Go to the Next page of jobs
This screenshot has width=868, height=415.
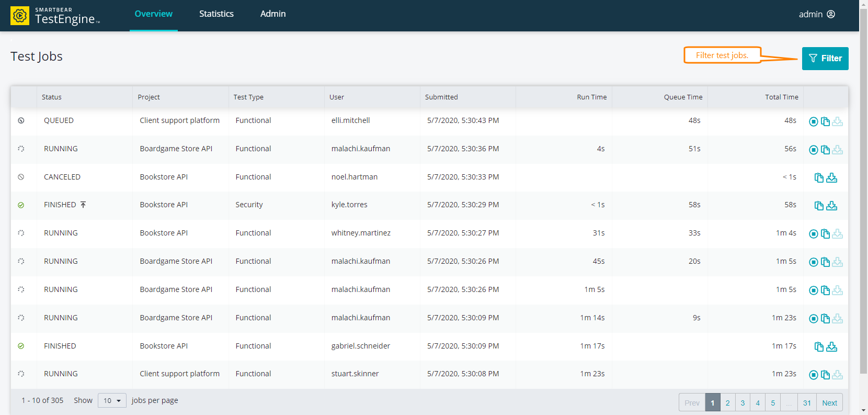tap(829, 402)
